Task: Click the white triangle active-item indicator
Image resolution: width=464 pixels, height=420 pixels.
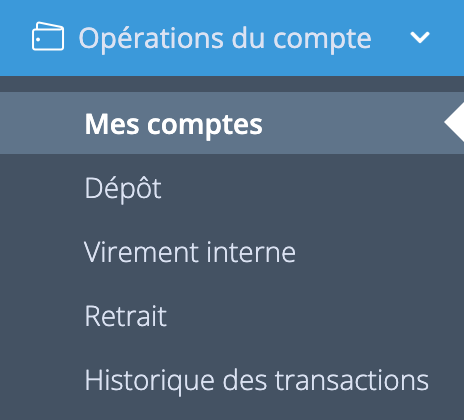Action: tap(454, 122)
